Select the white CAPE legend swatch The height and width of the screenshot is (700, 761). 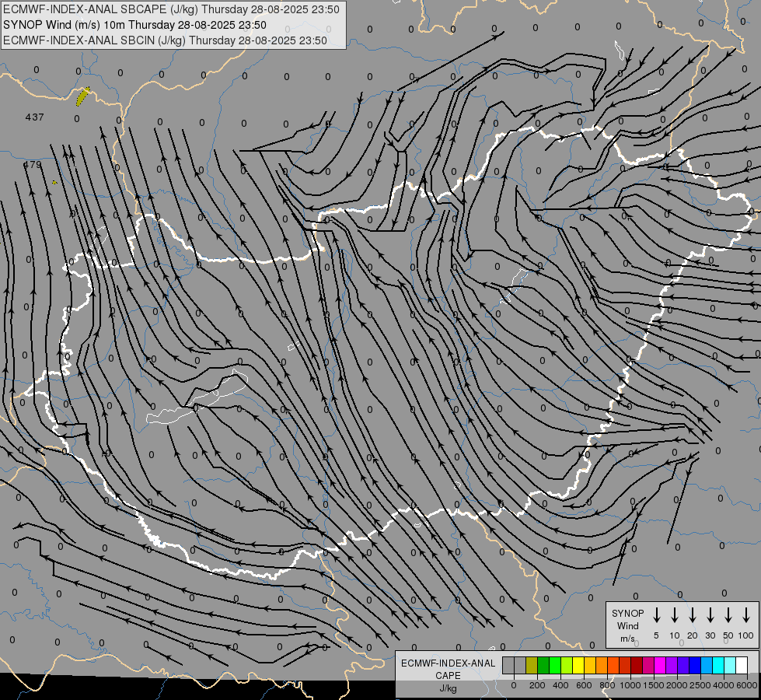742,665
